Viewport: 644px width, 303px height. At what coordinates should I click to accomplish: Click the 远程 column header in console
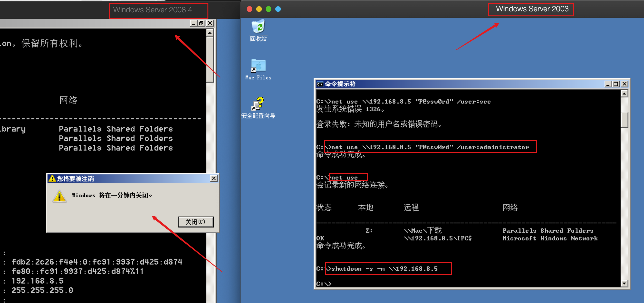coord(411,207)
